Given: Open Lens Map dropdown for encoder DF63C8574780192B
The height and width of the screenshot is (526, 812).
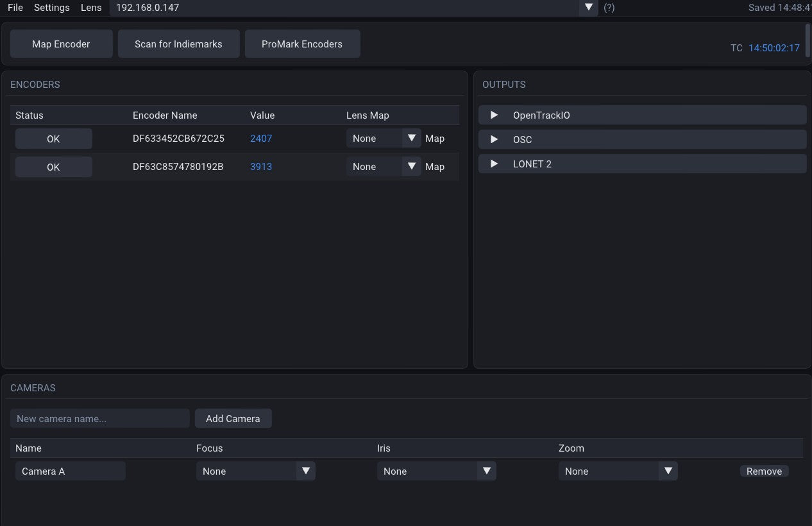Looking at the screenshot, I should tap(384, 167).
